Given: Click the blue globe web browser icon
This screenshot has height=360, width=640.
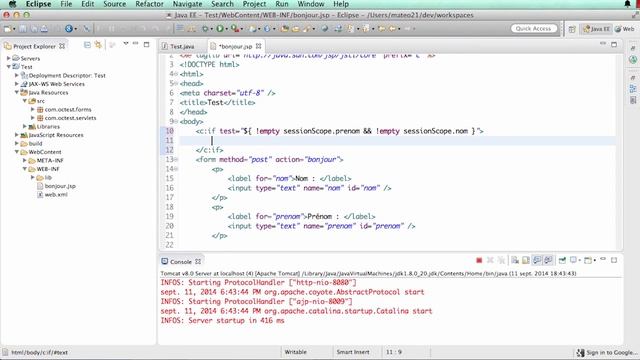Looking at the screenshot, I should tap(69, 29).
